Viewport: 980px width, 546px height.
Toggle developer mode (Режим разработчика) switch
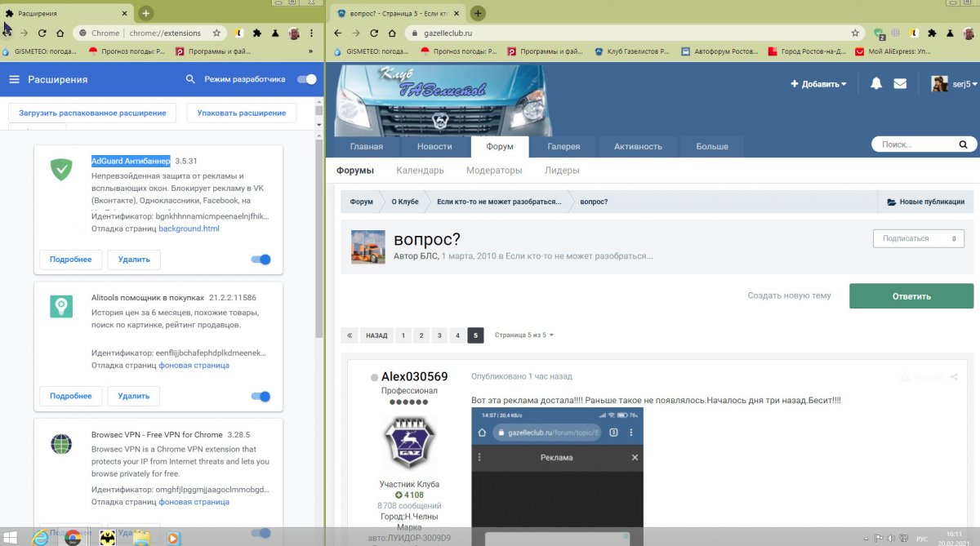(307, 79)
